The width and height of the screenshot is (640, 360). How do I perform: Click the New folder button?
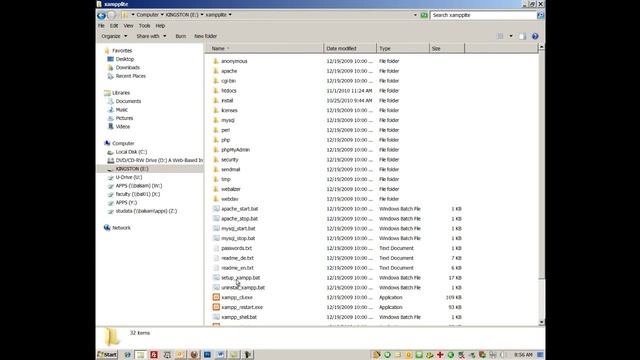205,36
